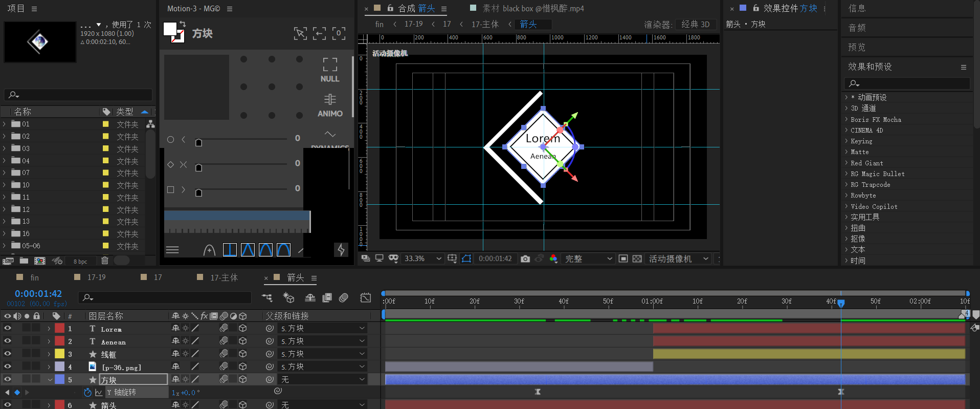Open the 完整 resolution dropdown
This screenshot has height=409, width=980.
[x=588, y=259]
